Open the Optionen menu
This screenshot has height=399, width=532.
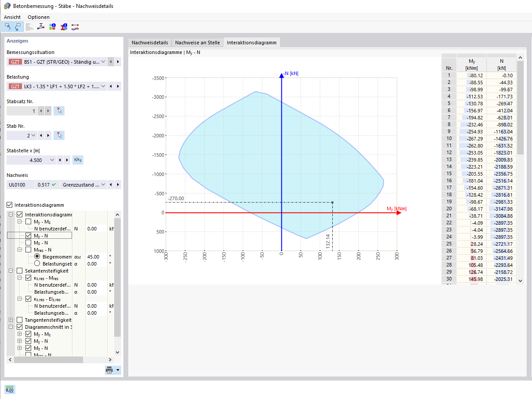point(39,17)
